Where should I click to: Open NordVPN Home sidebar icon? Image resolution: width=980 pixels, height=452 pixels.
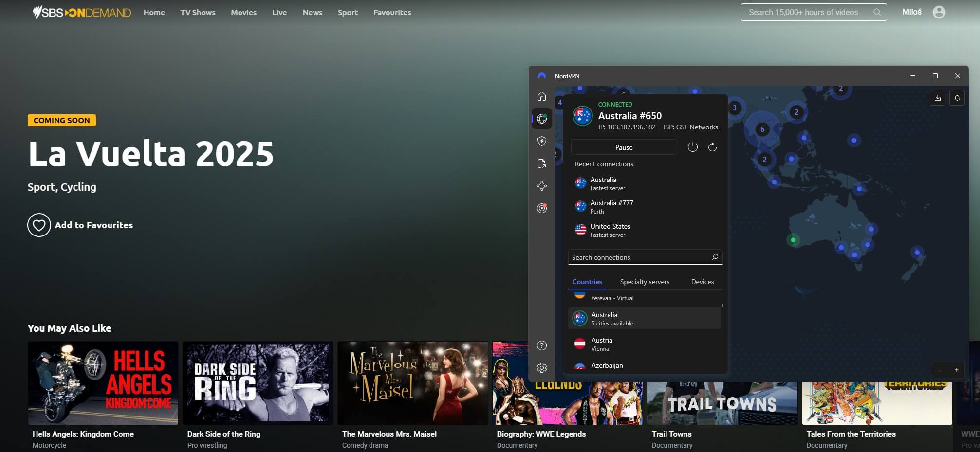coord(542,96)
